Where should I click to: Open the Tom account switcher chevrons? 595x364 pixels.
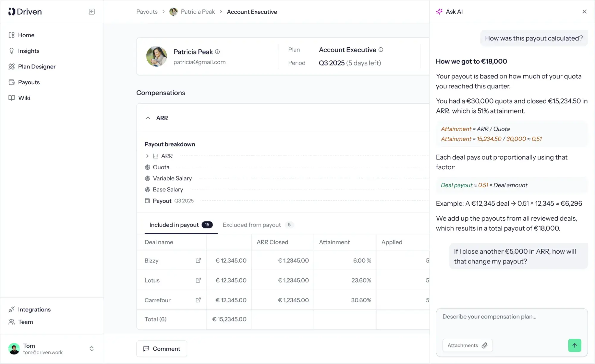pyautogui.click(x=92, y=349)
